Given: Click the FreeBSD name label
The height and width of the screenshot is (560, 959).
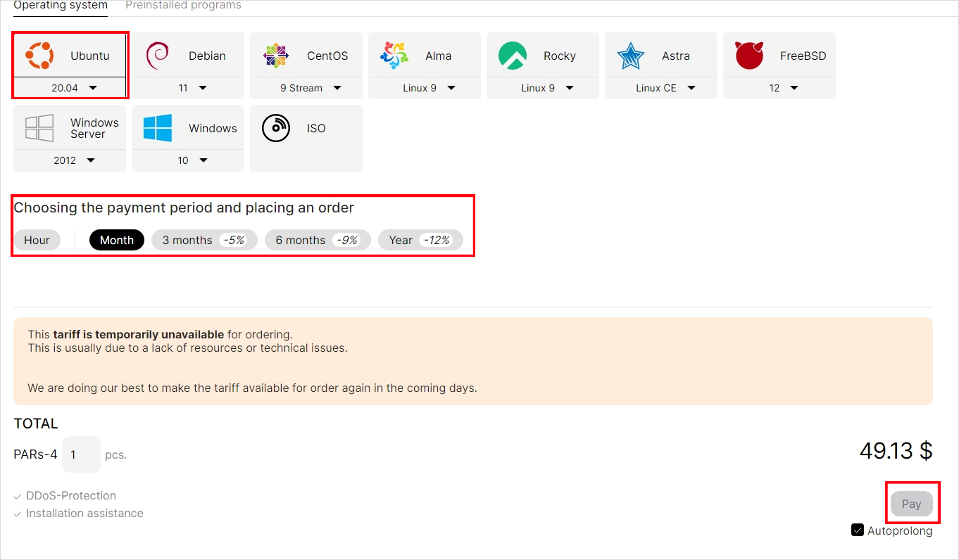Looking at the screenshot, I should [803, 56].
